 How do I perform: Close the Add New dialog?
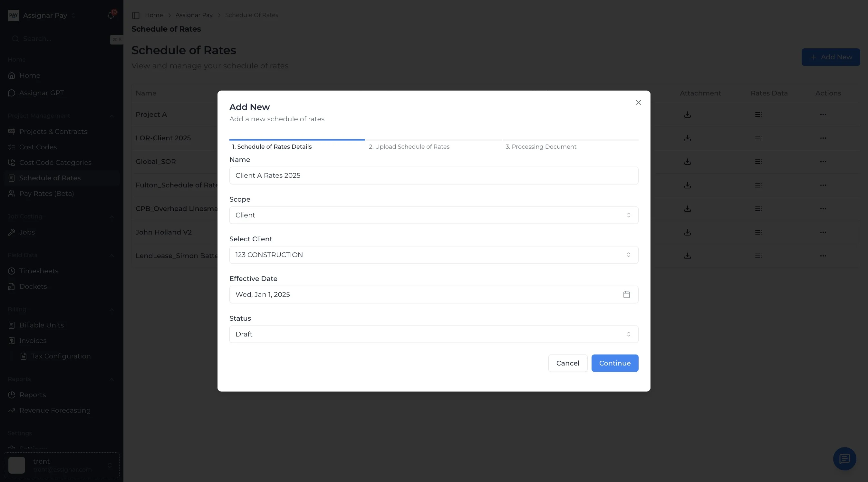coord(638,103)
